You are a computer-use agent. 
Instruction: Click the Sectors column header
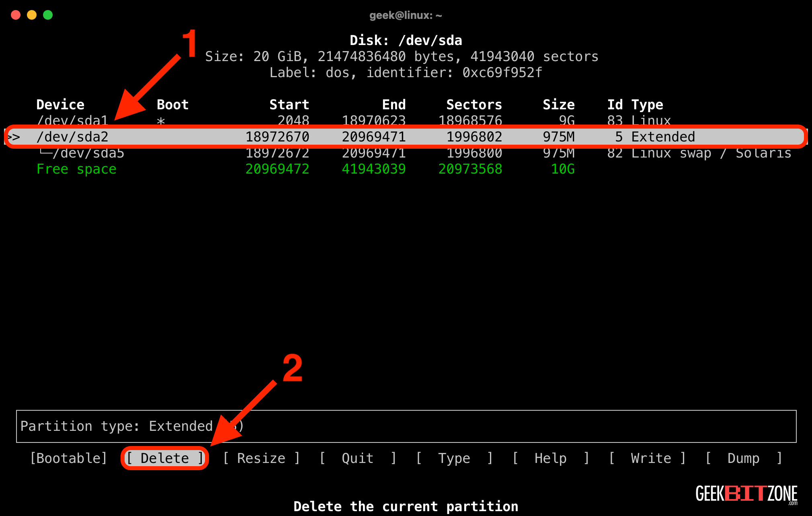[474, 104]
